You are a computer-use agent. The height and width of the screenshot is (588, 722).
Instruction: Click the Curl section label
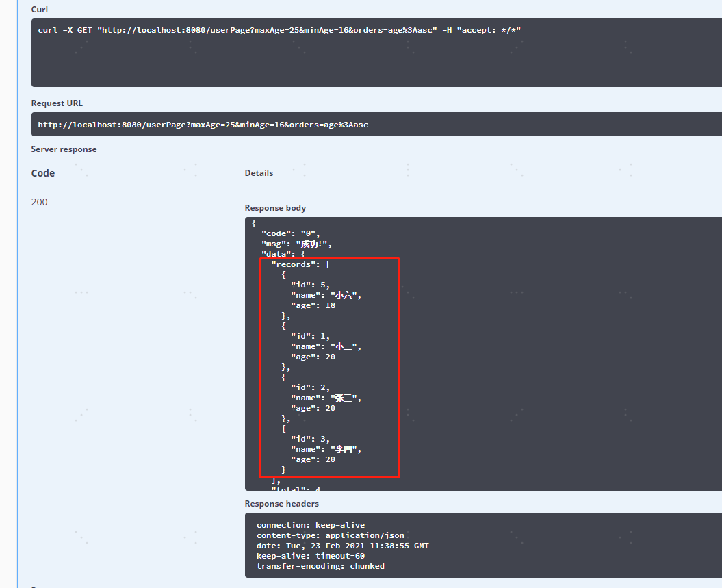(39, 10)
